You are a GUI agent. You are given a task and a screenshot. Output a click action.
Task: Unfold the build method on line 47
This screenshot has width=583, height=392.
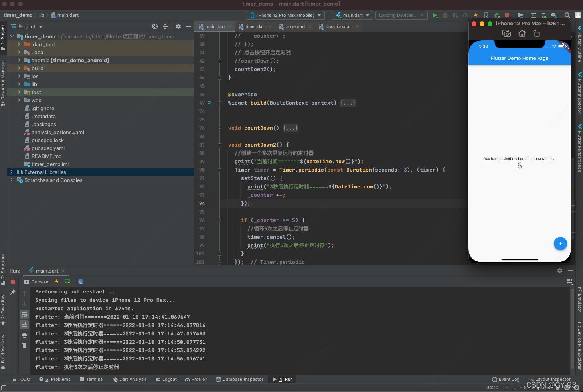pyautogui.click(x=220, y=103)
